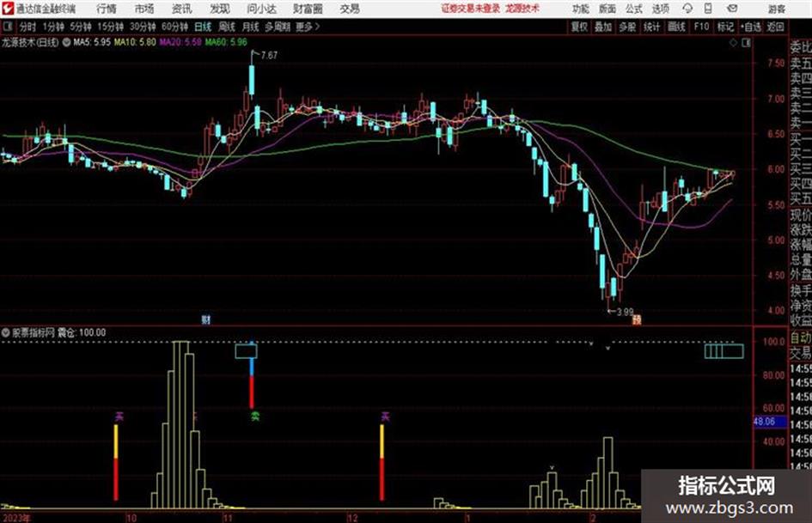Switch to the 60分钟 period tab
Viewport: 812px width, 523px height.
174,27
